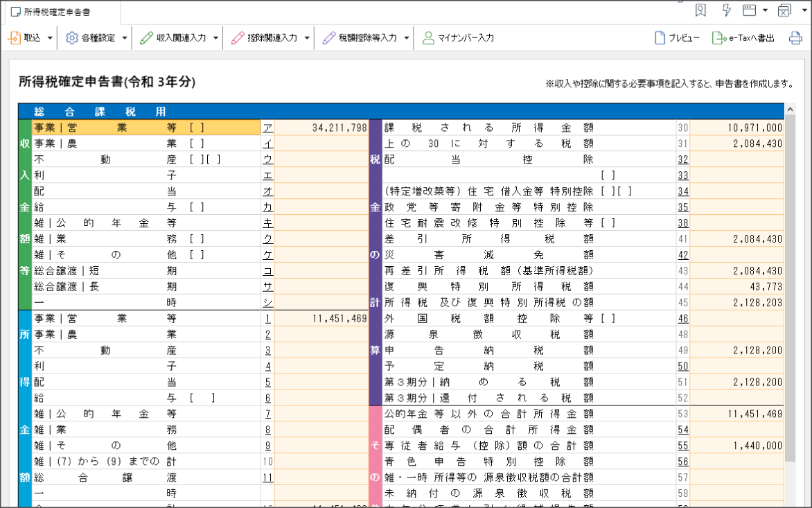
Task: Click the プレビュー document icon
Action: pos(658,38)
